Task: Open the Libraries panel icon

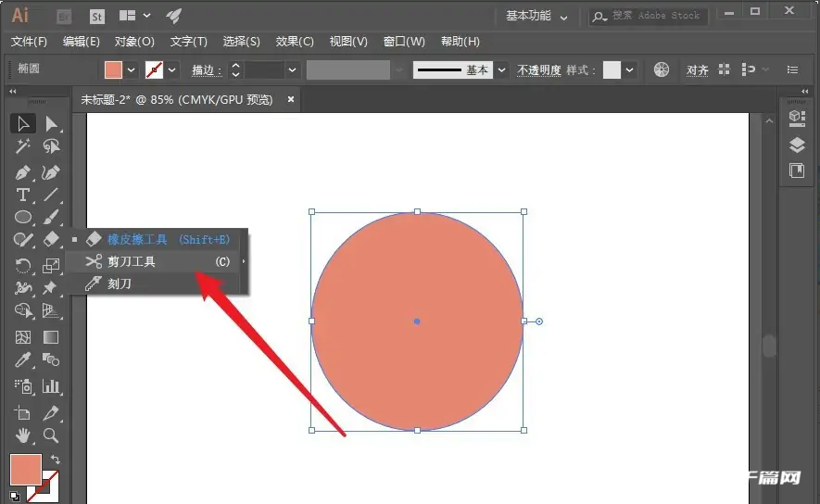Action: (797, 170)
